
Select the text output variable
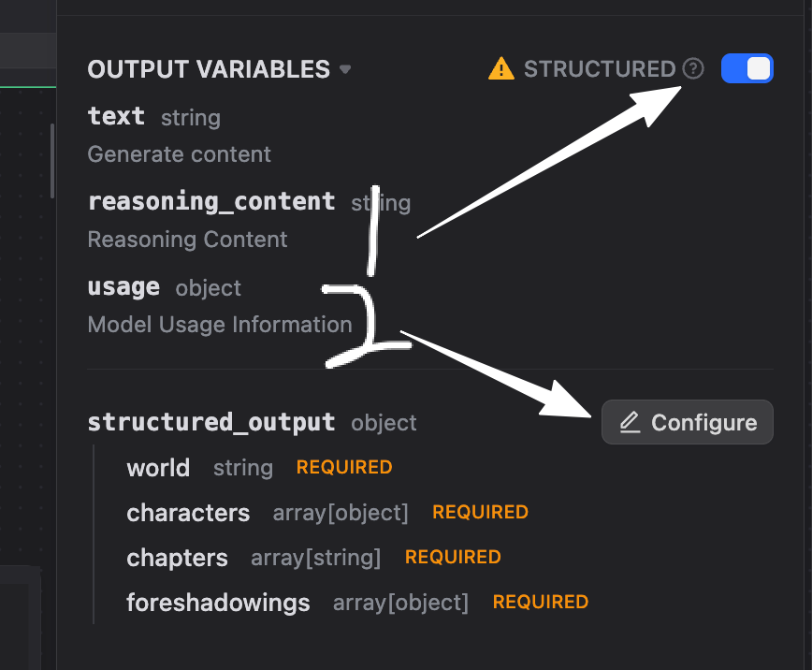coord(116,117)
